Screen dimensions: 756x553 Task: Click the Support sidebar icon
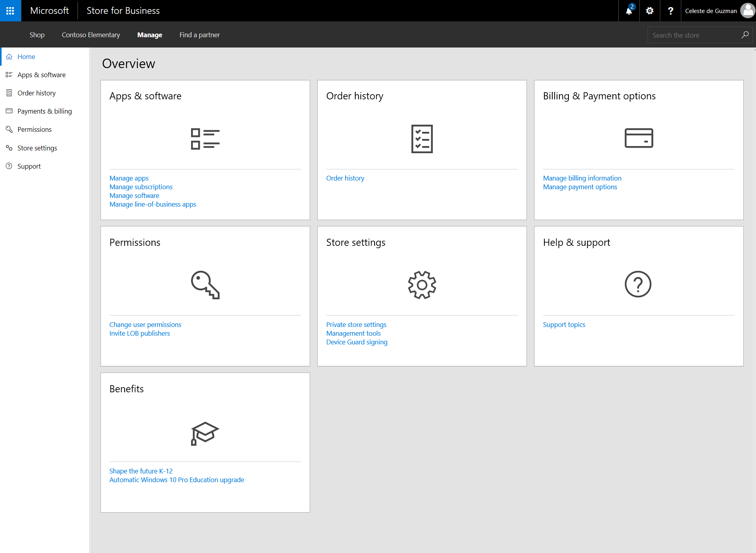(9, 166)
